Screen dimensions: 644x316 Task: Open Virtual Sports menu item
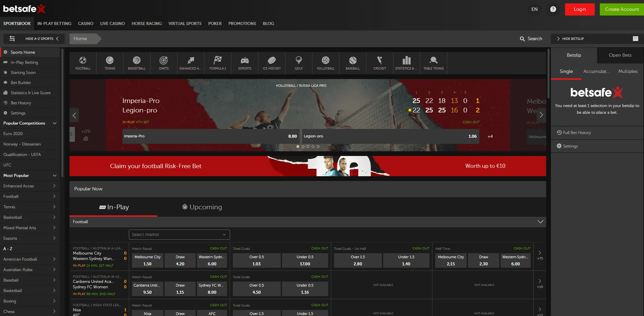coord(185,24)
